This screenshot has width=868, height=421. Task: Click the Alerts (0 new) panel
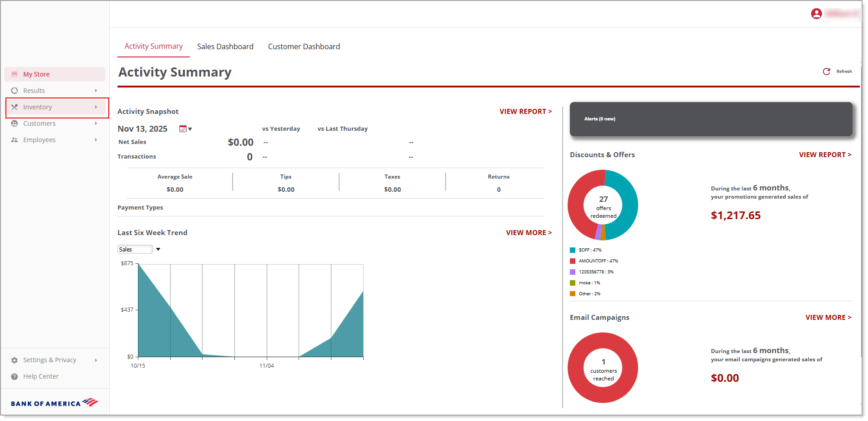coord(711,119)
